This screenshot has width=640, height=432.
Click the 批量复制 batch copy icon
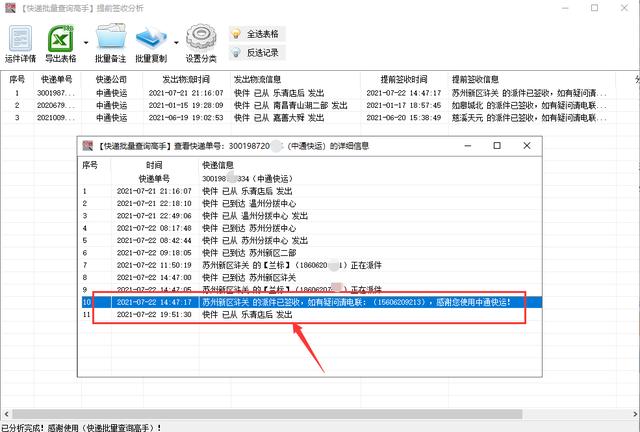click(151, 44)
